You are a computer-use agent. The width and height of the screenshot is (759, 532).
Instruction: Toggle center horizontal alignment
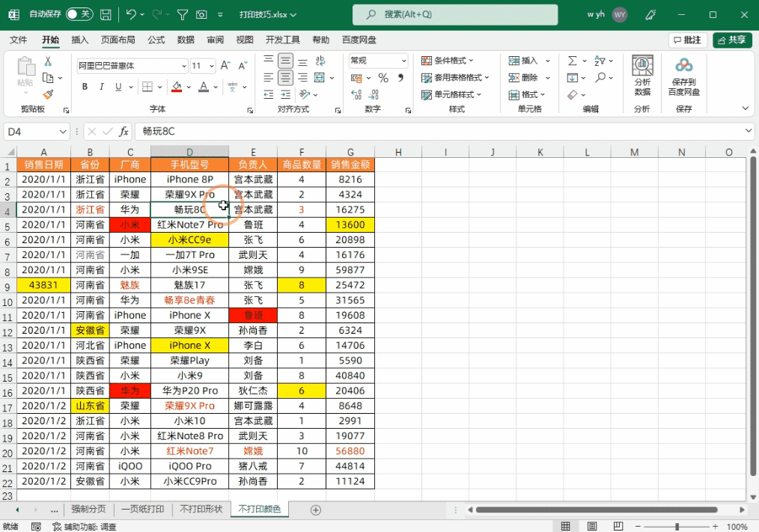286,78
